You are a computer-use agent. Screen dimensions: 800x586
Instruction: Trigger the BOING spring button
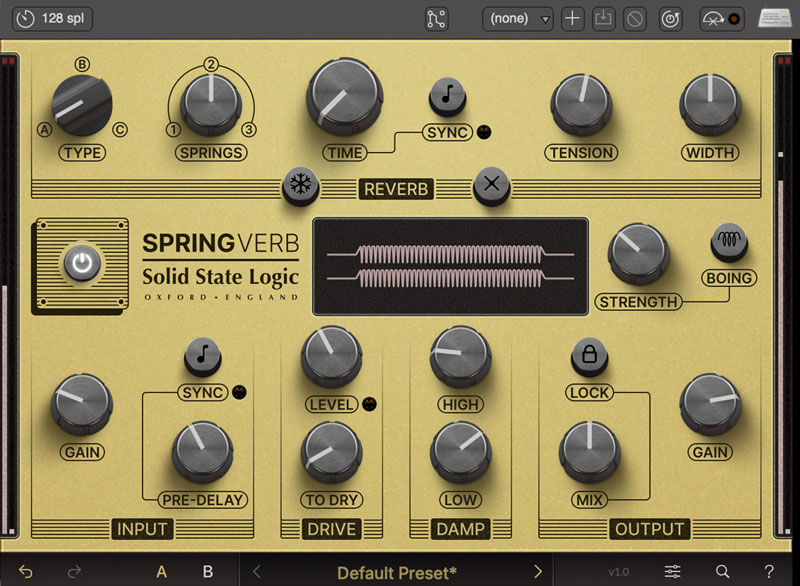click(x=729, y=242)
